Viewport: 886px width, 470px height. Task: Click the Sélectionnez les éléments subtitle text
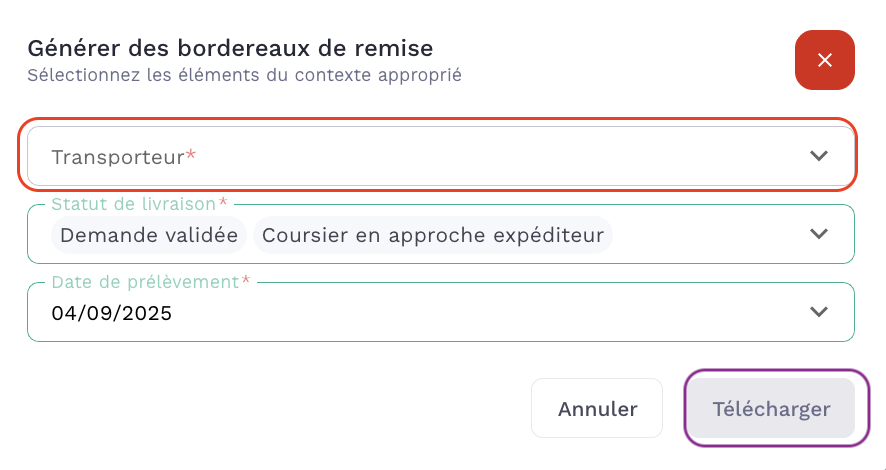click(x=244, y=75)
